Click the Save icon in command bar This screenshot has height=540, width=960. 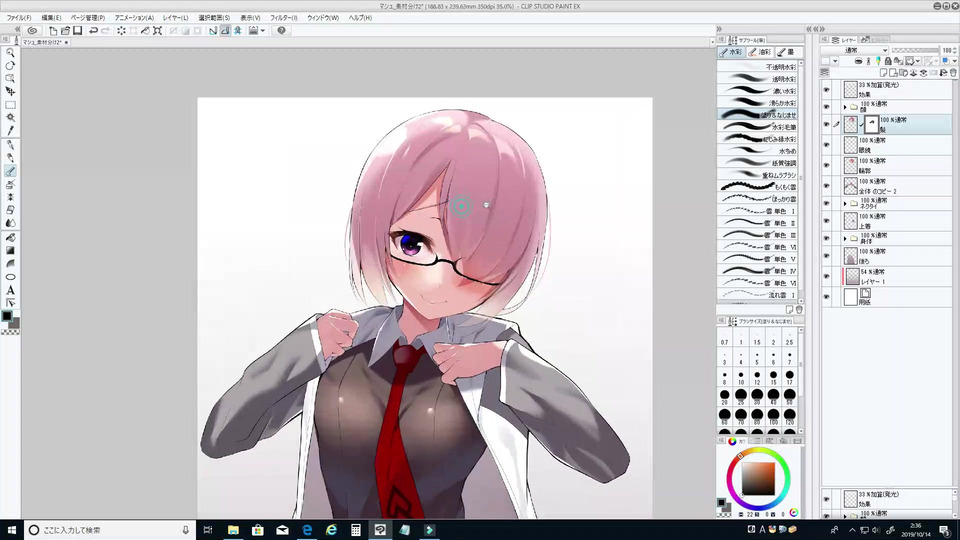pos(78,31)
